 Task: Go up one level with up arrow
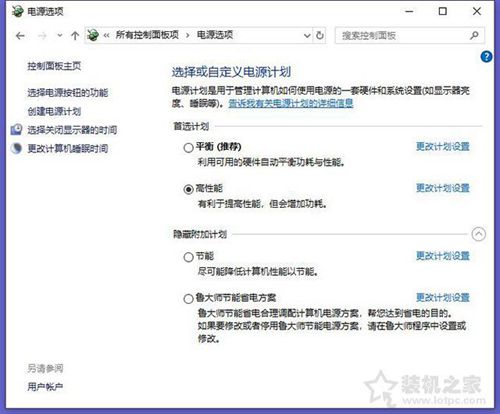pyautogui.click(x=75, y=36)
